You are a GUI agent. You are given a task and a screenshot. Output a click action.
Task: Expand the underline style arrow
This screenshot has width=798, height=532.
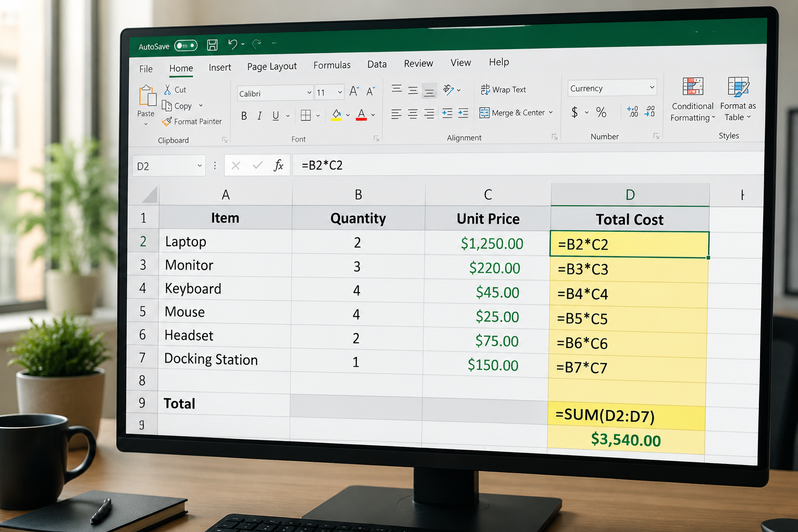(x=288, y=116)
